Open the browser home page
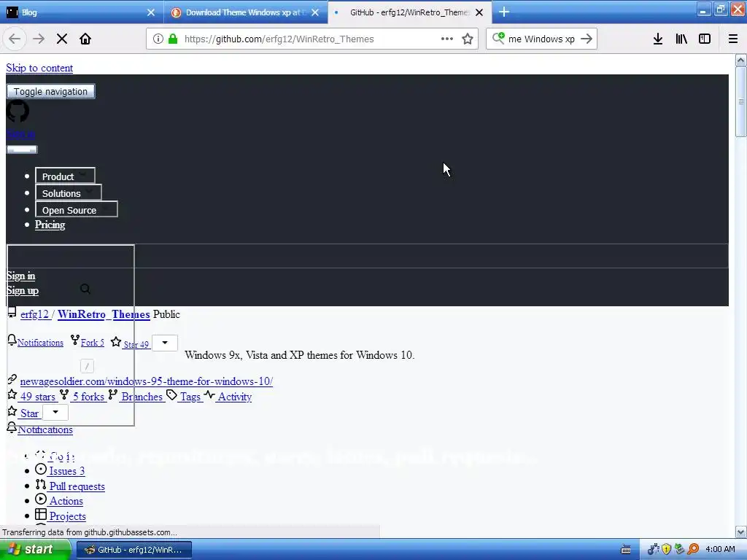Screen dimensions: 747x560 coord(85,39)
